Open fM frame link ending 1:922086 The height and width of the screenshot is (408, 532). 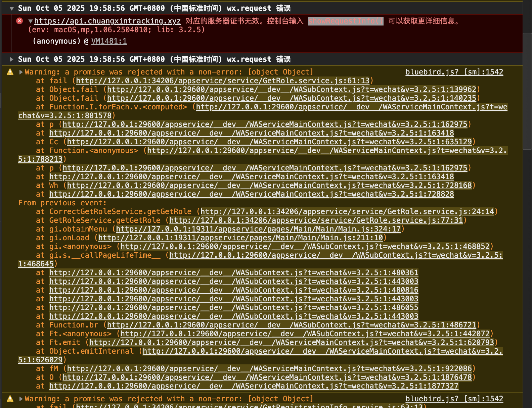[269, 369]
